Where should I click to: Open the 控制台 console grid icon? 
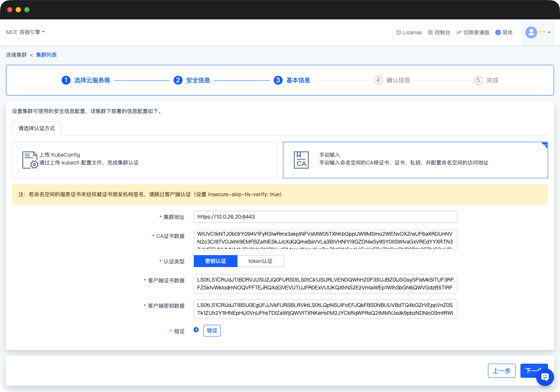pyautogui.click(x=430, y=32)
